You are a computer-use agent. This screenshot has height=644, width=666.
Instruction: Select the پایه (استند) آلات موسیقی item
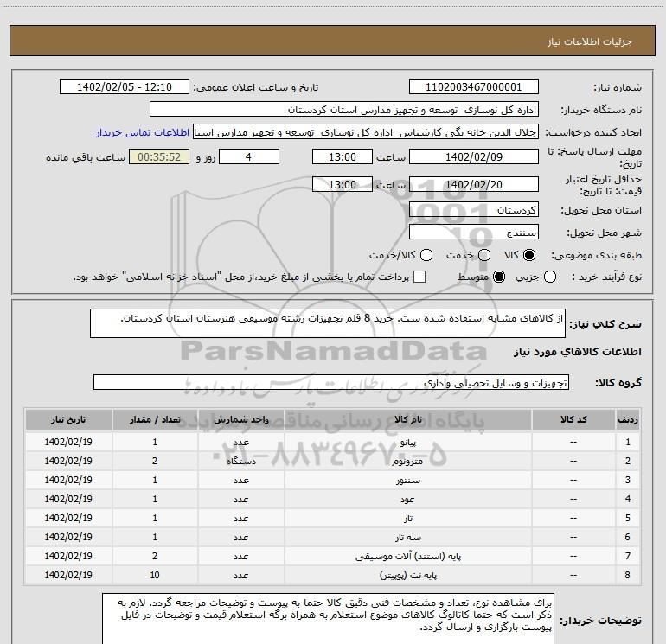pyautogui.click(x=407, y=556)
